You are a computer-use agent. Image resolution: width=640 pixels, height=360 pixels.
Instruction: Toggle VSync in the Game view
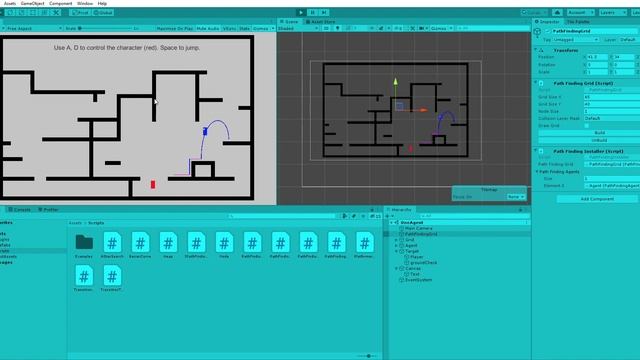229,29
